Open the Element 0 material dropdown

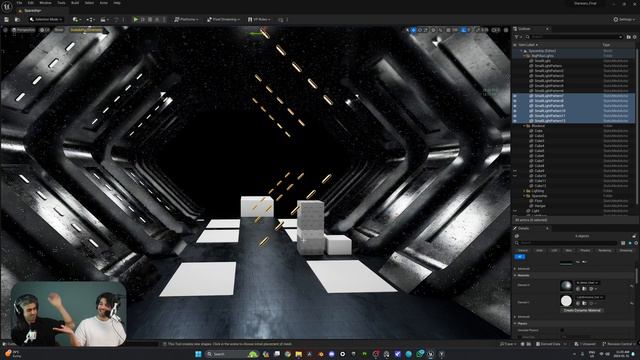(x=587, y=282)
